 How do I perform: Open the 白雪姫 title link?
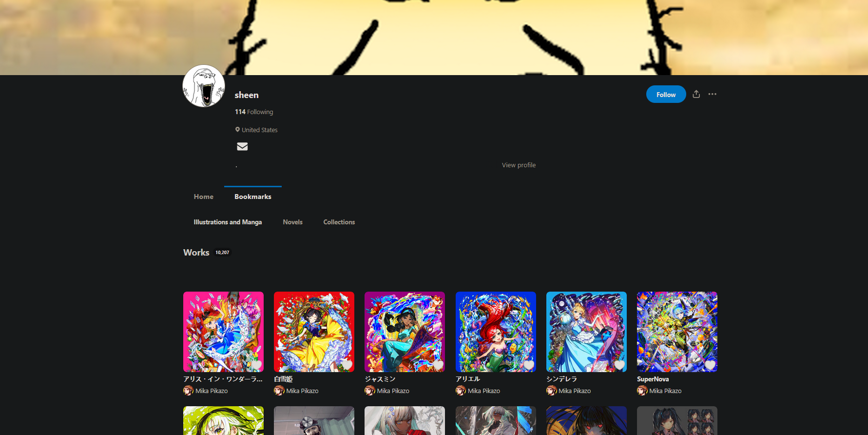click(x=283, y=379)
